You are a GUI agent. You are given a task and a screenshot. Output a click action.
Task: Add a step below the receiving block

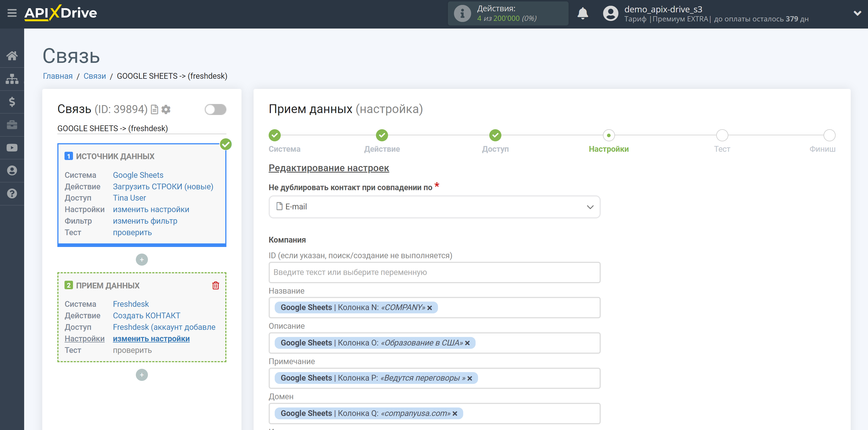[x=142, y=375]
